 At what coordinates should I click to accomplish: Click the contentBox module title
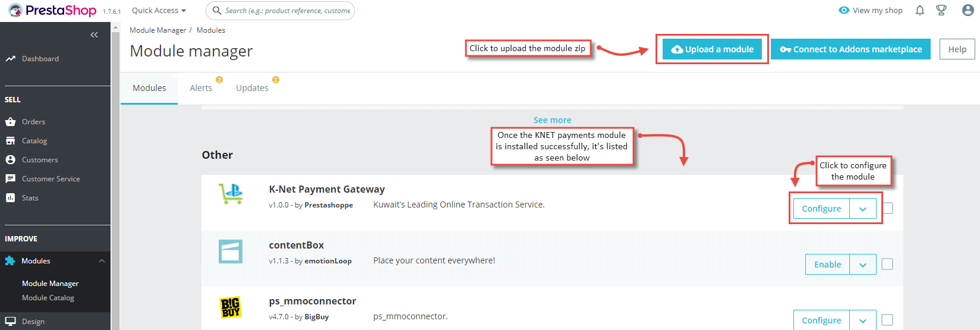coord(296,245)
